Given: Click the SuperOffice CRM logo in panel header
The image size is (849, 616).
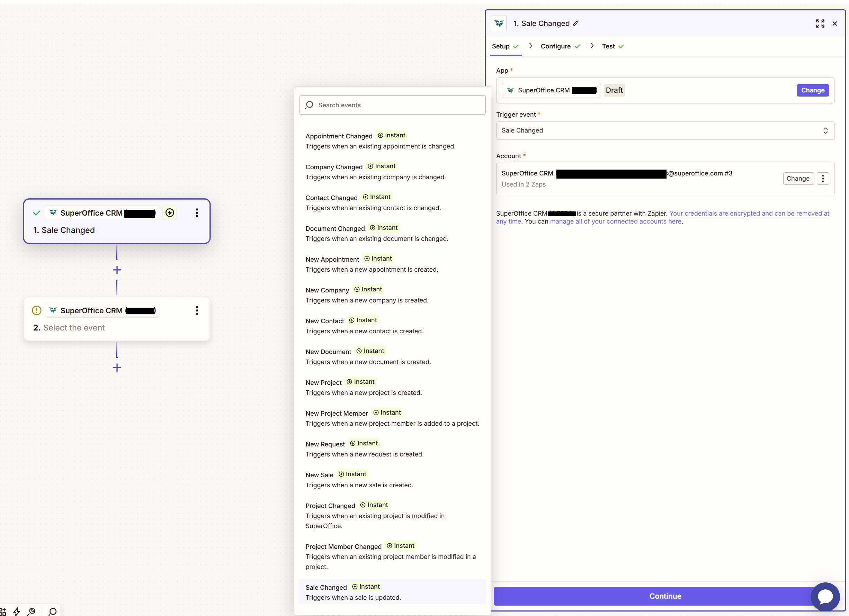Looking at the screenshot, I should [x=499, y=23].
